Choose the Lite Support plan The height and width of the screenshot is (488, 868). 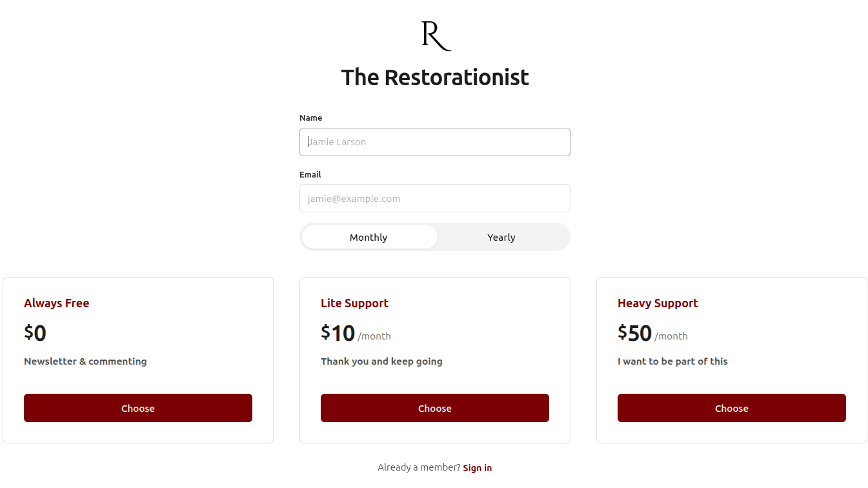coord(435,408)
